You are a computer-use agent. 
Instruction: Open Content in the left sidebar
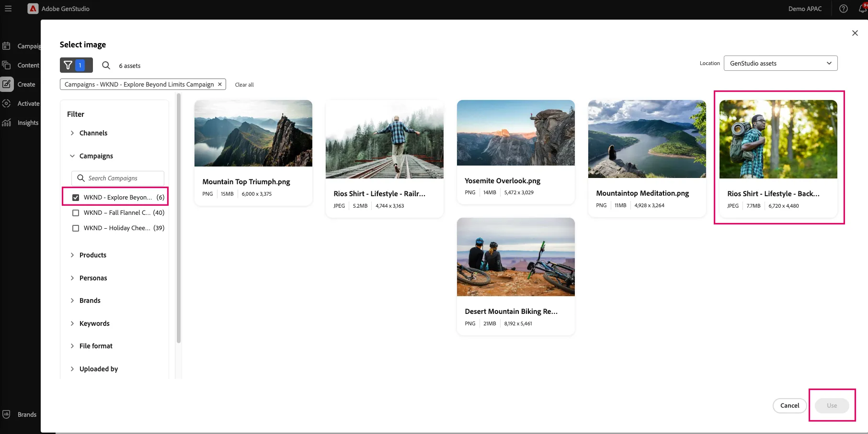point(21,65)
